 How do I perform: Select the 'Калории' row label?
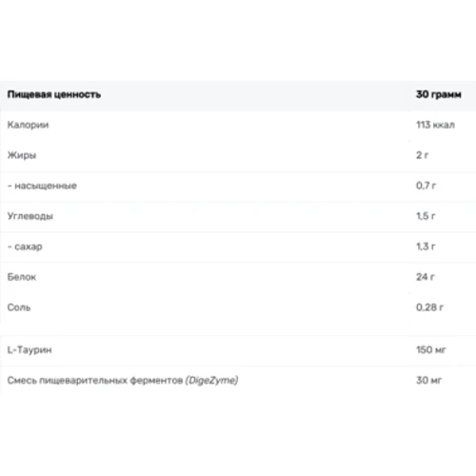(28, 125)
